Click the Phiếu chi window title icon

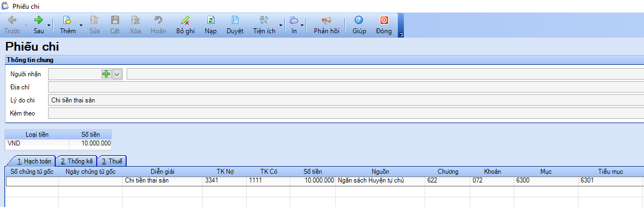(5, 6)
